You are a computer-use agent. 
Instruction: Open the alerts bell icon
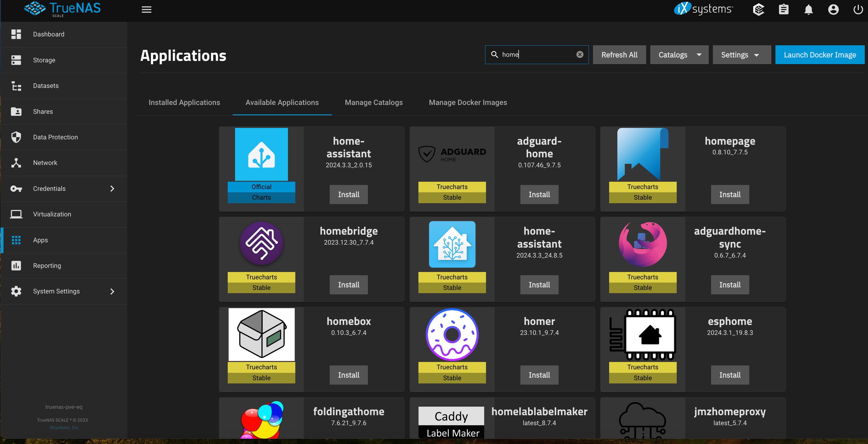(808, 9)
